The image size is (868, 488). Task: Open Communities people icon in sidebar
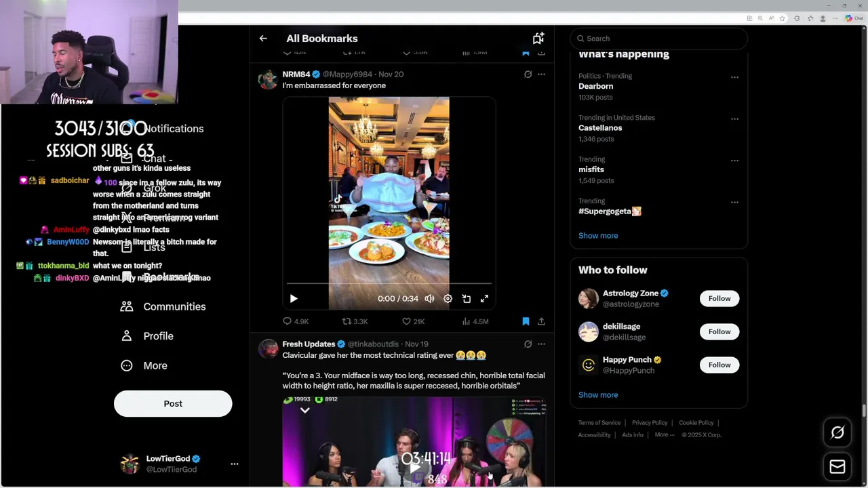[x=127, y=306]
